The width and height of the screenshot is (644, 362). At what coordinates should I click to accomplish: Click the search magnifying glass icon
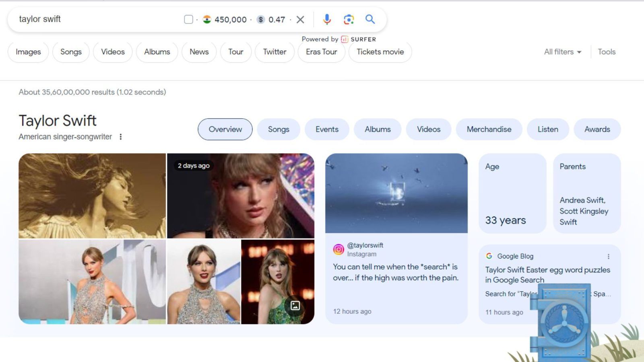(370, 19)
